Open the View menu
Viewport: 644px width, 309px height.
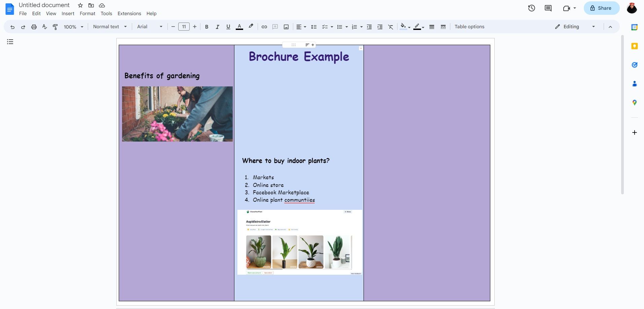[x=51, y=13]
